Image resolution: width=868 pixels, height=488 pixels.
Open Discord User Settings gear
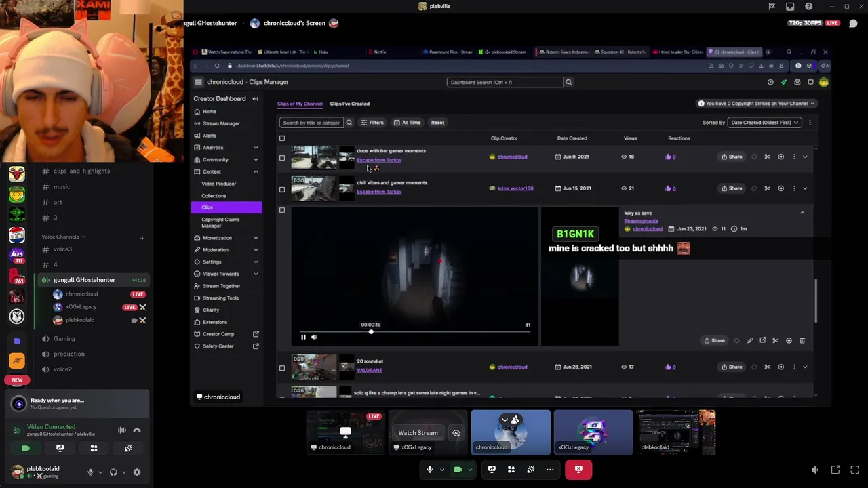137,472
